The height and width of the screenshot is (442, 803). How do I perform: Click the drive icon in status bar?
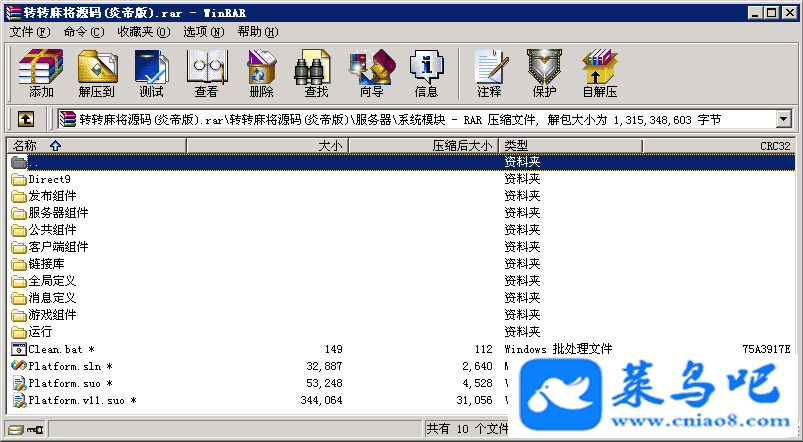[15, 429]
